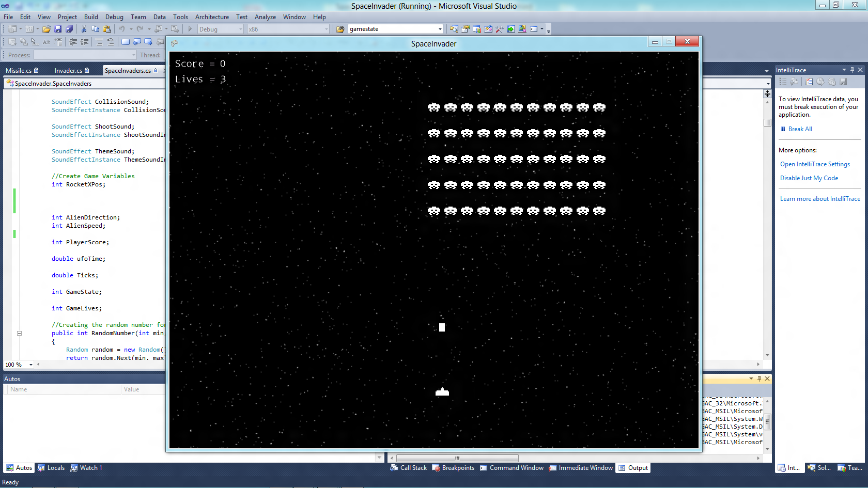Screen dimensions: 868x488
Task: Open the File menu
Action: [8, 17]
